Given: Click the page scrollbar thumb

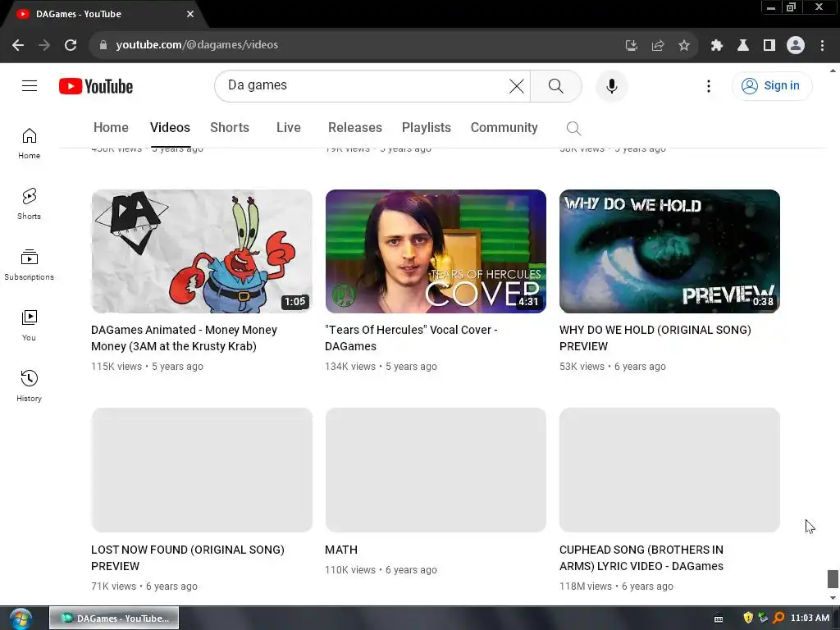Looking at the screenshot, I should point(832,579).
